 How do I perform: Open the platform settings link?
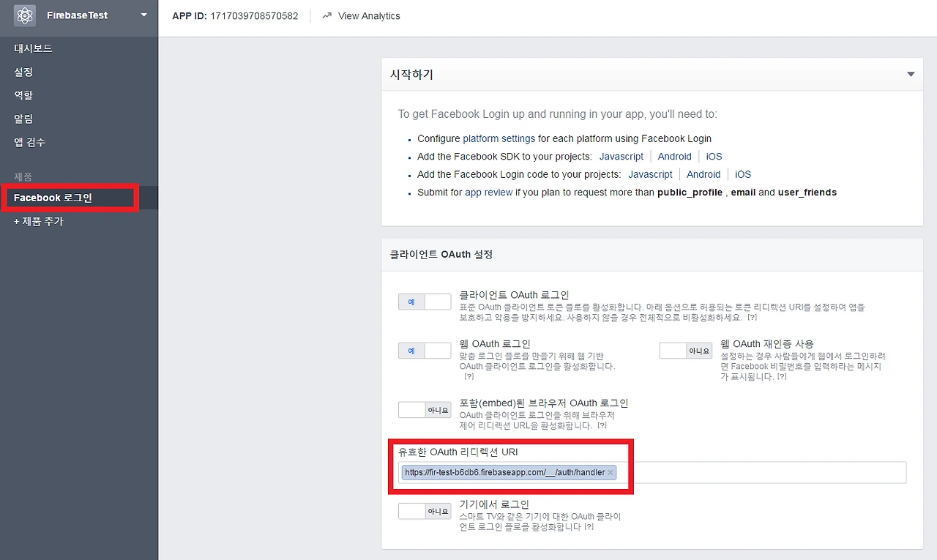pyautogui.click(x=499, y=138)
